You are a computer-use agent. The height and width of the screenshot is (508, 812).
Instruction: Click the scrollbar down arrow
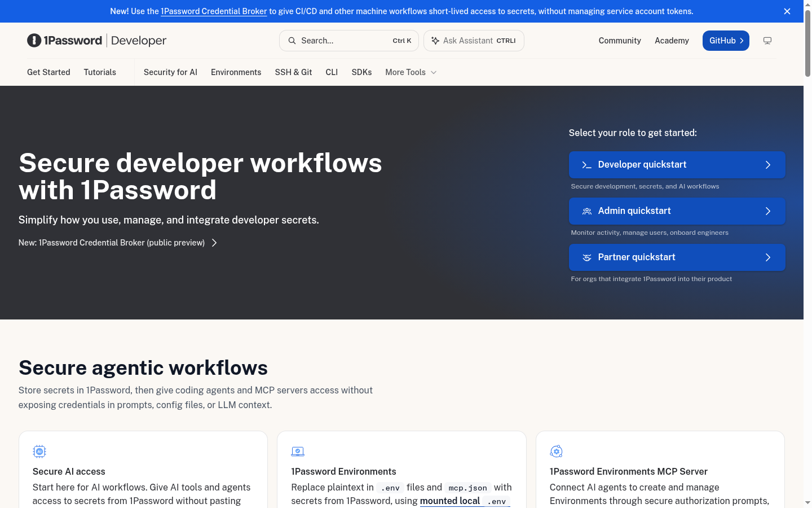(807, 502)
